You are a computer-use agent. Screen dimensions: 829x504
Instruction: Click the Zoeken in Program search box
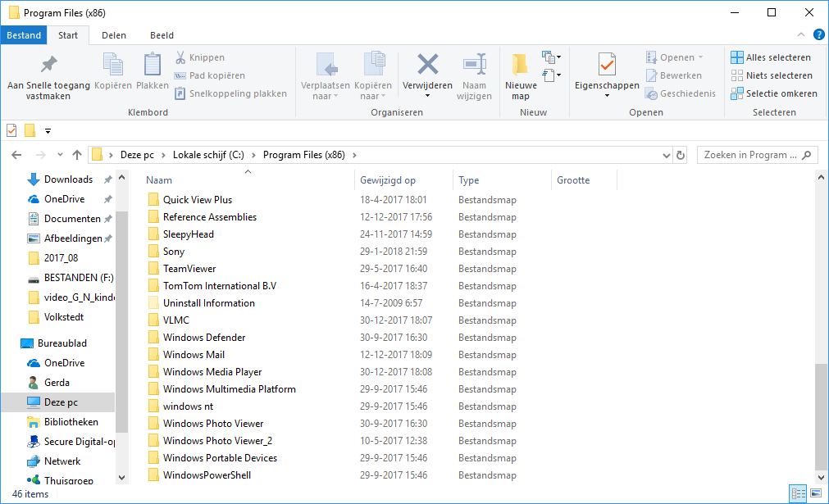750,155
